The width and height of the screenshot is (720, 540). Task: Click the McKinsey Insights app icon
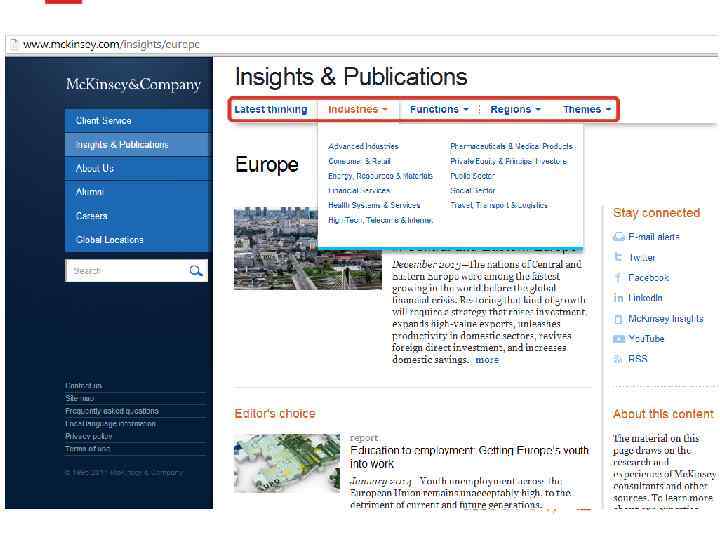pos(619,319)
